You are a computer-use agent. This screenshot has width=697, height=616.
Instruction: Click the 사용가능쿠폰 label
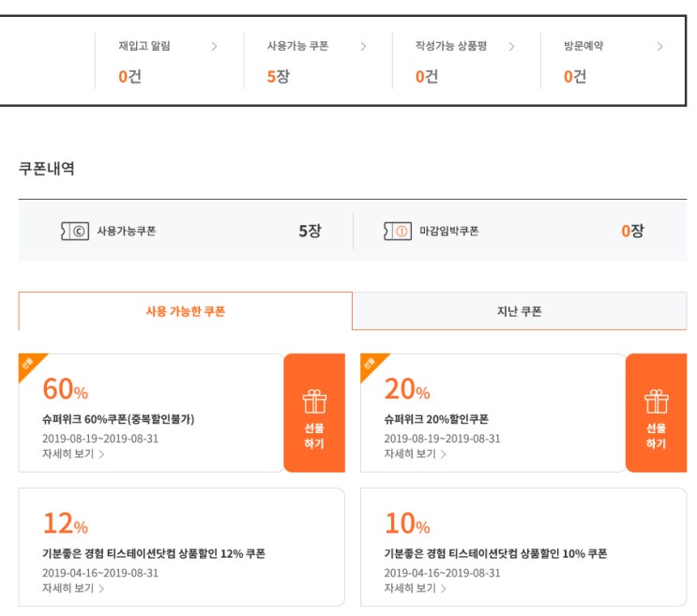point(127,231)
